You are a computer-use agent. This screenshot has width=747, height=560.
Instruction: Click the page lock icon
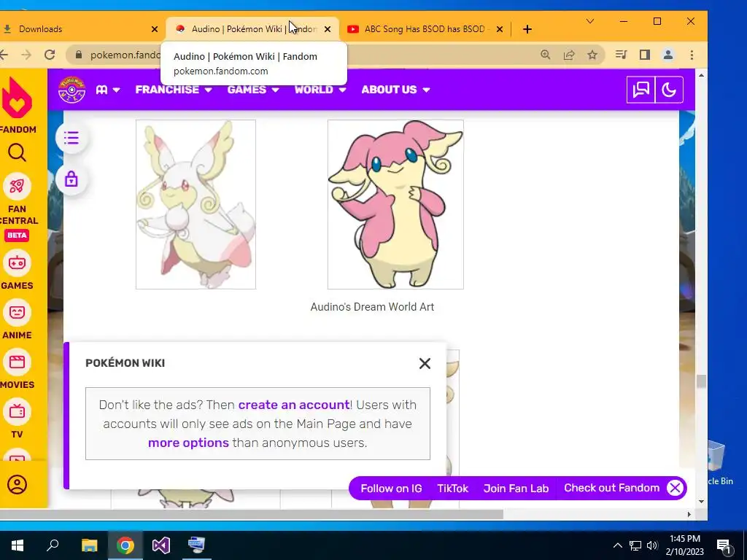(x=71, y=179)
